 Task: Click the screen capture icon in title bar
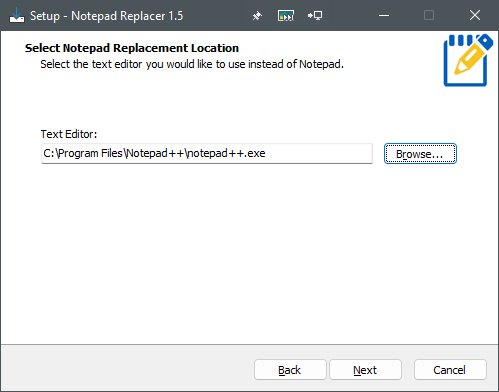coord(286,16)
